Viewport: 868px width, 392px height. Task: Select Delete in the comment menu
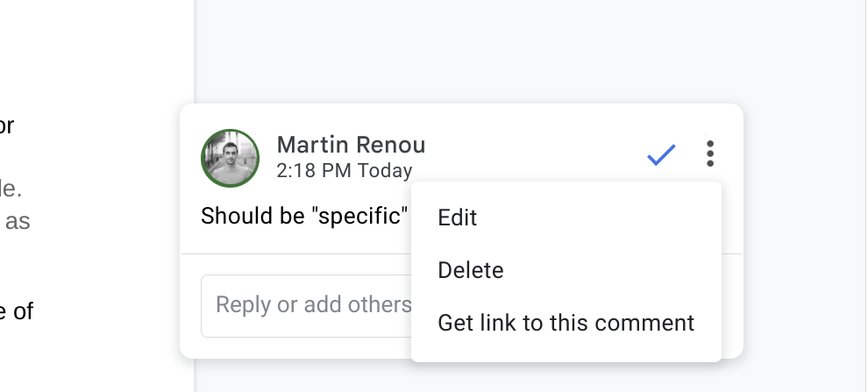click(x=471, y=270)
